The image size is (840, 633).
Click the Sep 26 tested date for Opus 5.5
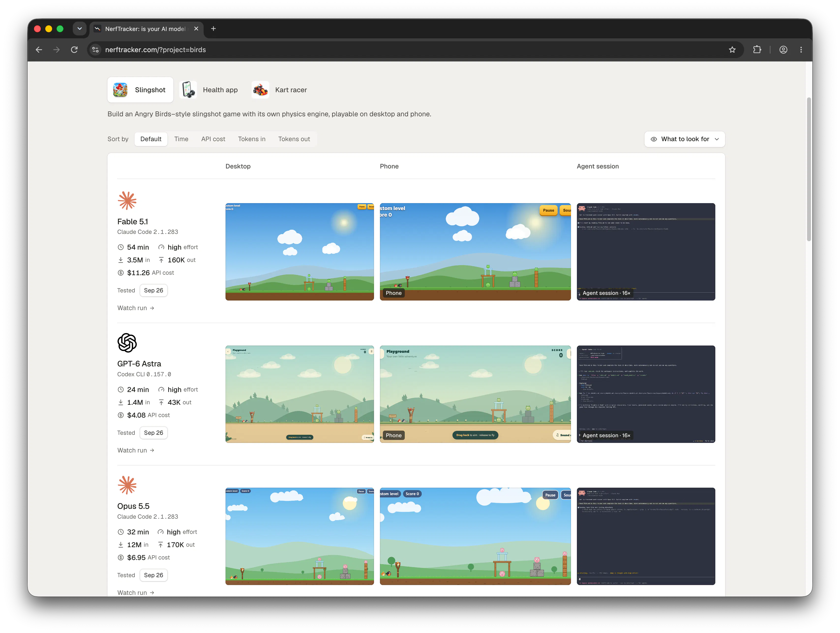point(153,575)
